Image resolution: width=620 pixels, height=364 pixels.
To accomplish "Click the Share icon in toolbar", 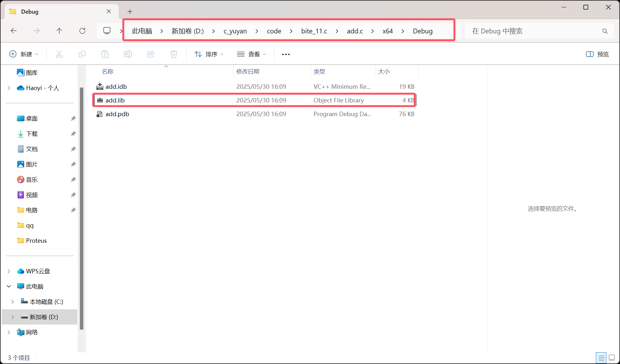I will pyautogui.click(x=151, y=54).
